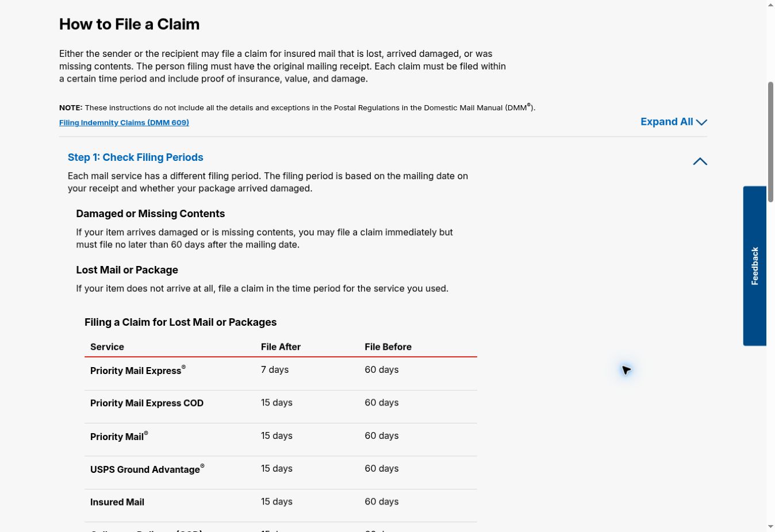
Task: Click File After value for Priority Mail Express COD
Action: (x=277, y=403)
